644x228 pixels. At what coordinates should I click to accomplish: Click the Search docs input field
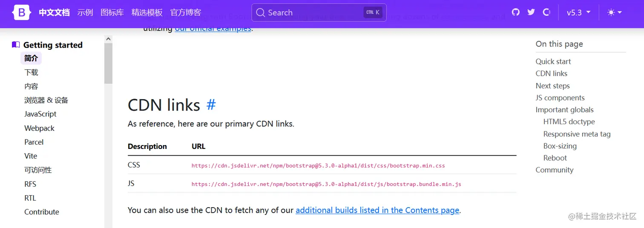[314, 13]
